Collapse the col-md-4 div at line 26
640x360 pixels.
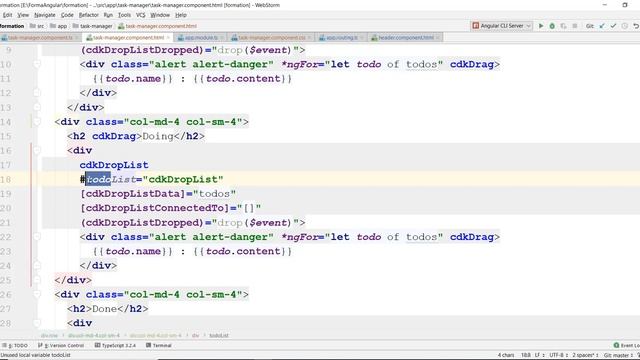coord(37,294)
